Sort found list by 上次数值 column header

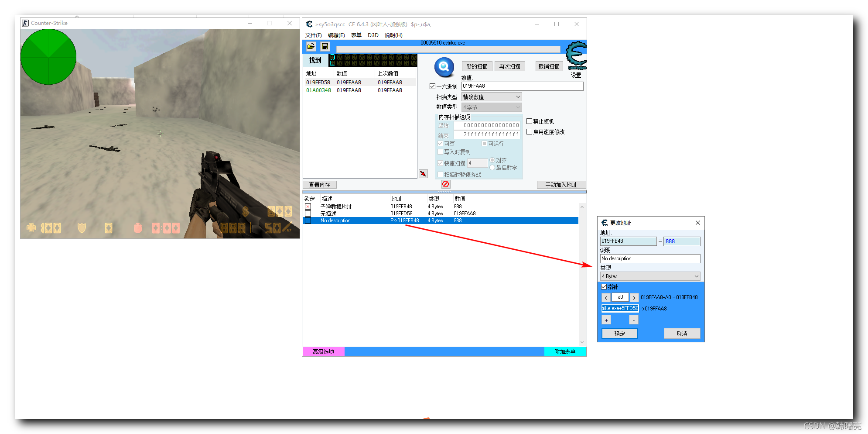coord(396,73)
